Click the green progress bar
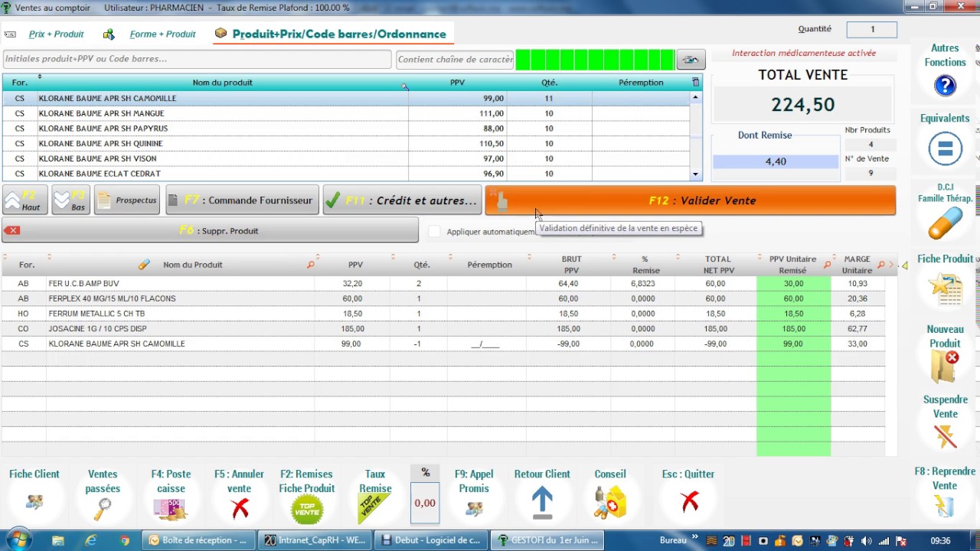 tap(595, 60)
